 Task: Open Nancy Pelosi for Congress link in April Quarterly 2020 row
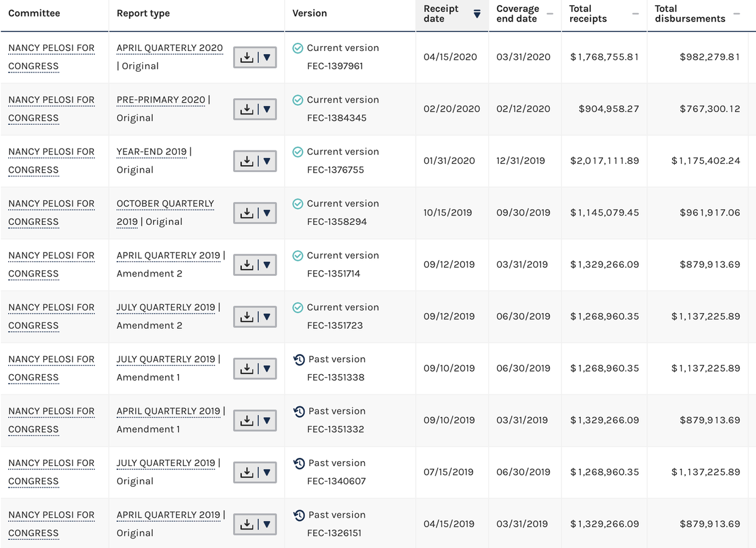coord(51,57)
